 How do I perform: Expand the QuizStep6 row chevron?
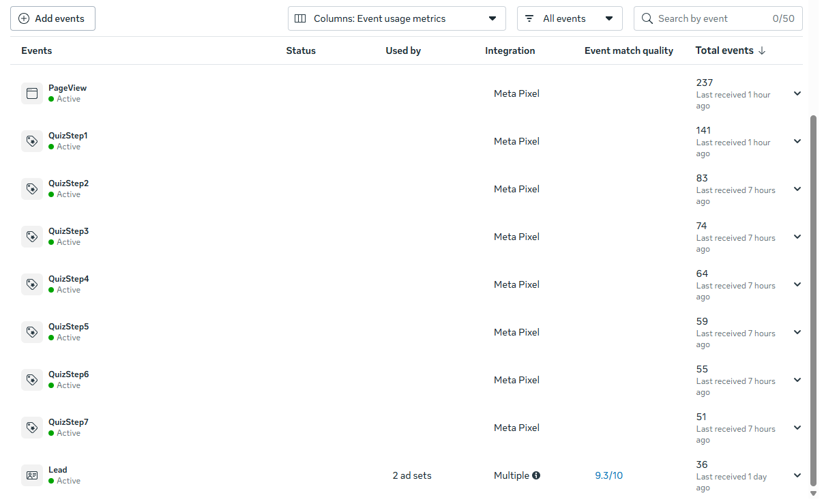pos(797,380)
